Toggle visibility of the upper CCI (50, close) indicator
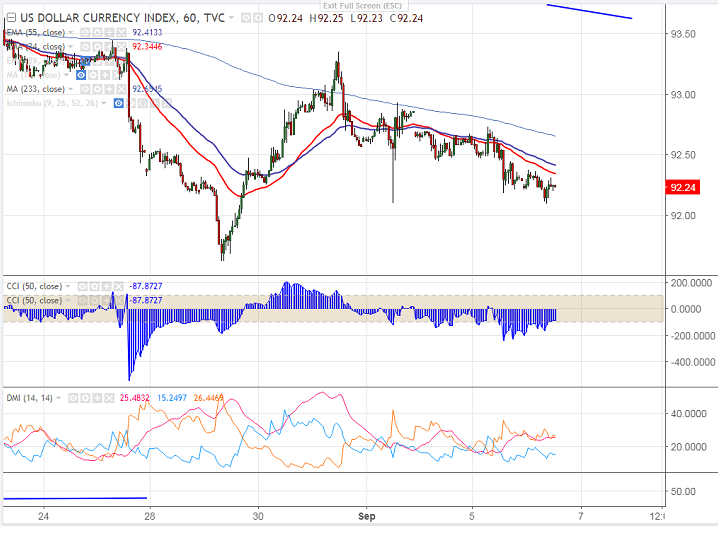This screenshot has width=725, height=543. coord(82,287)
